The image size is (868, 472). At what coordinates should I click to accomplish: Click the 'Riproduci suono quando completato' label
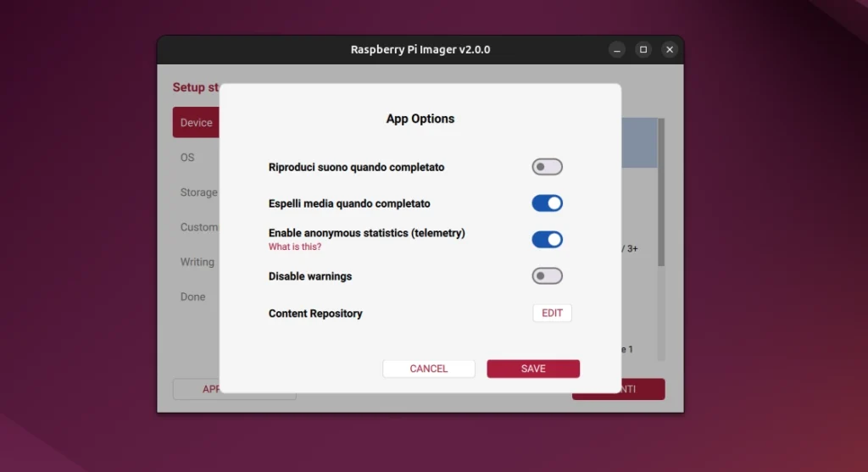[357, 167]
